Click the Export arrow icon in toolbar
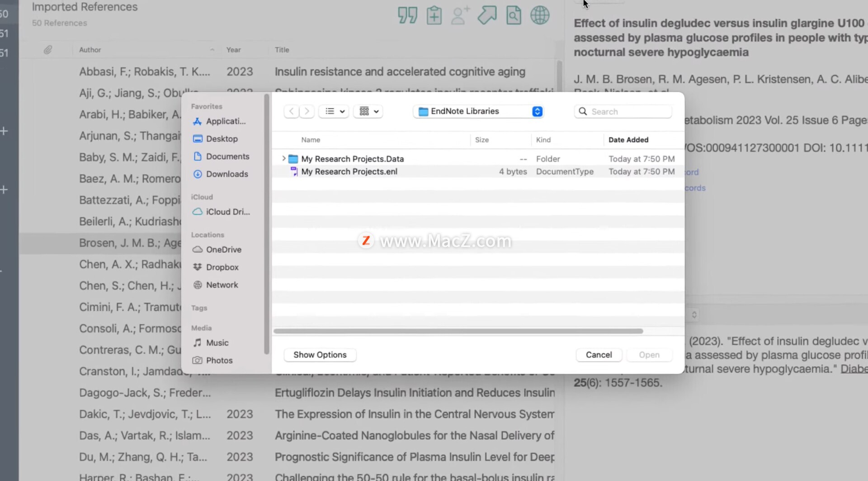868x481 pixels. (x=487, y=15)
